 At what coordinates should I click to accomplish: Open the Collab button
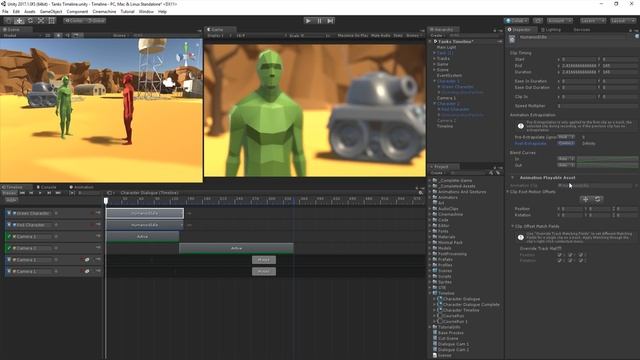tap(517, 20)
